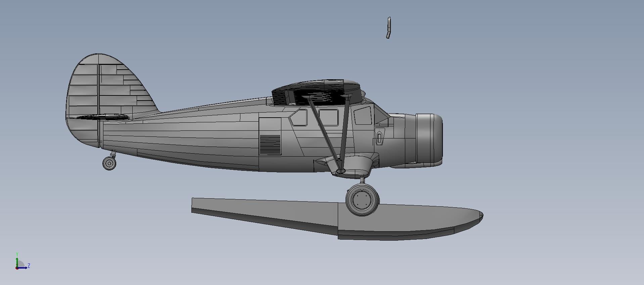Select the upper wing over the cockpit
Image resolution: width=644 pixels, height=285 pixels.
point(317,92)
